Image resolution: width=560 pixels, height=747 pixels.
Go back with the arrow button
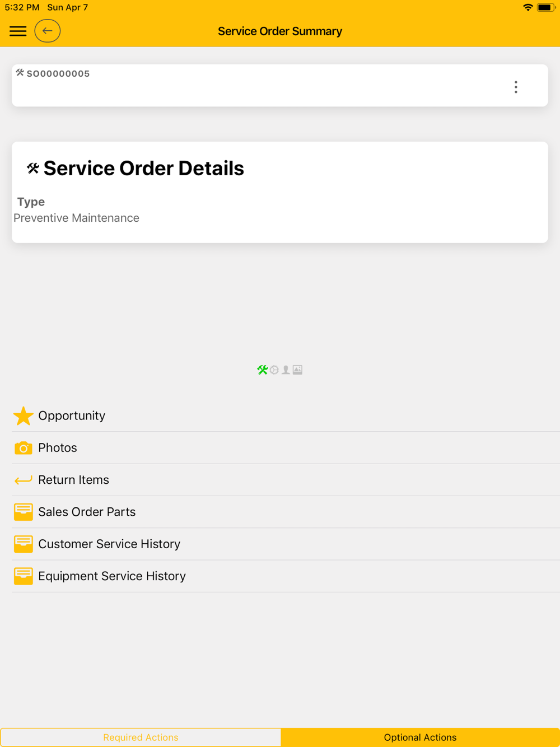click(x=48, y=31)
